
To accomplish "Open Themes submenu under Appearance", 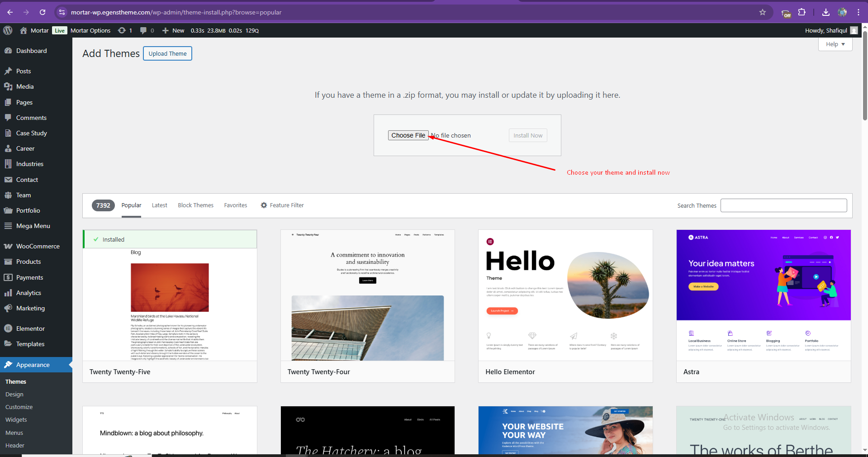I will coord(16,381).
